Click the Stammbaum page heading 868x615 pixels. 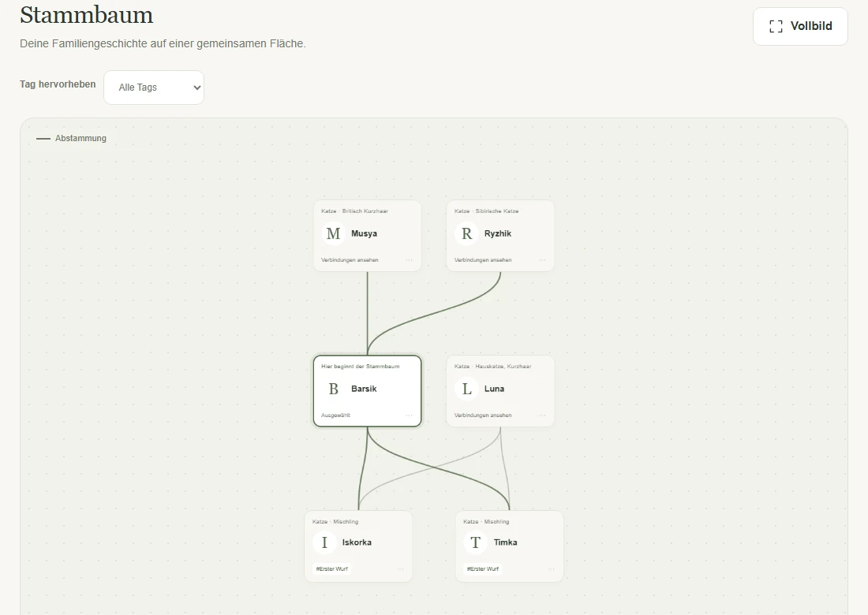[x=86, y=15]
